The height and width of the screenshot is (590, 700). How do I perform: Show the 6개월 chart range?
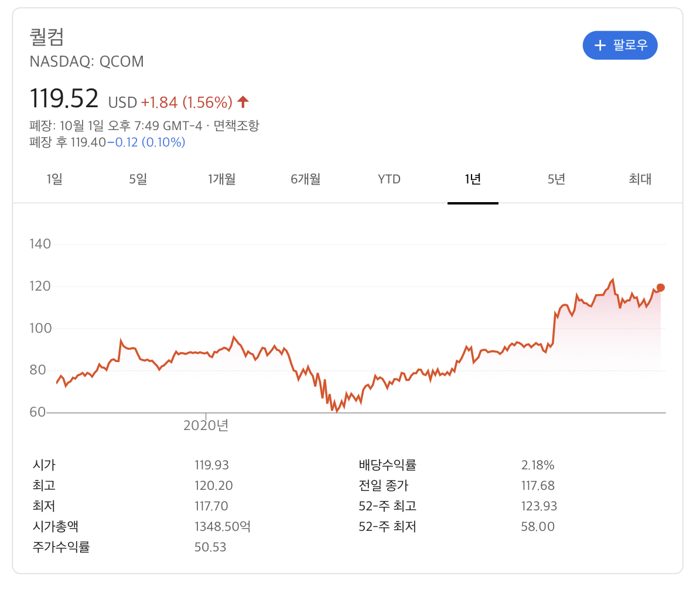coord(305,179)
